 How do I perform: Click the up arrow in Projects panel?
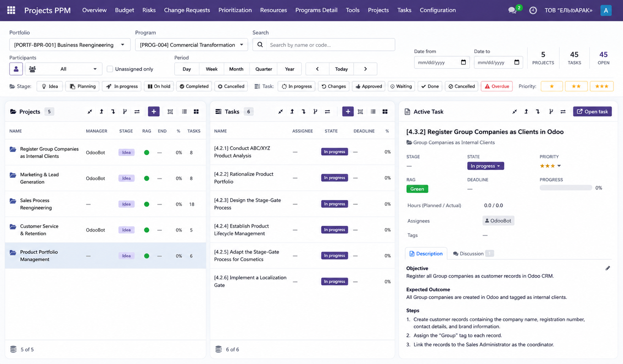coord(101,112)
